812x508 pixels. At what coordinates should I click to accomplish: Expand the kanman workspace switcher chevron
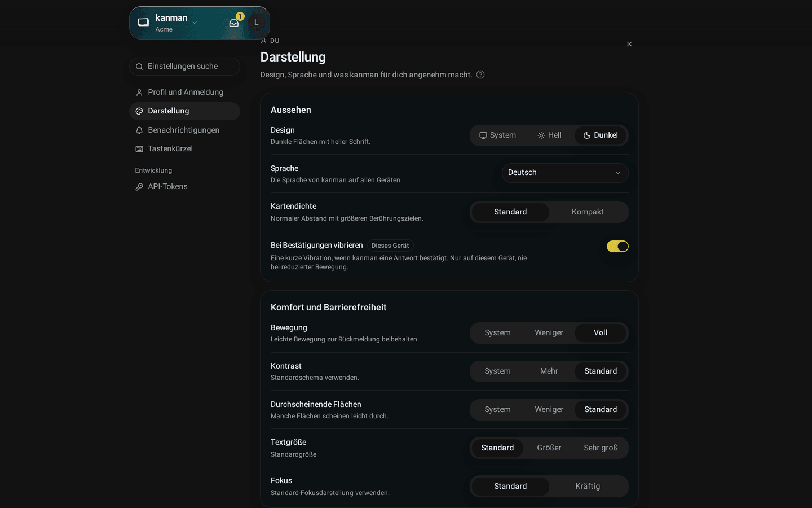[x=195, y=23]
